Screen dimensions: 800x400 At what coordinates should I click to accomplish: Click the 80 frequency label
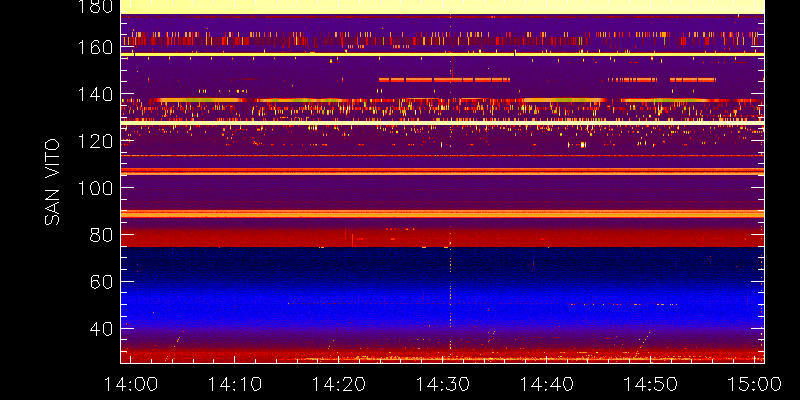pyautogui.click(x=100, y=235)
